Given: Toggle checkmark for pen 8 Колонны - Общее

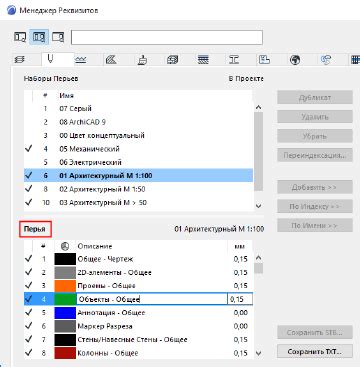Looking at the screenshot, I should [29, 353].
